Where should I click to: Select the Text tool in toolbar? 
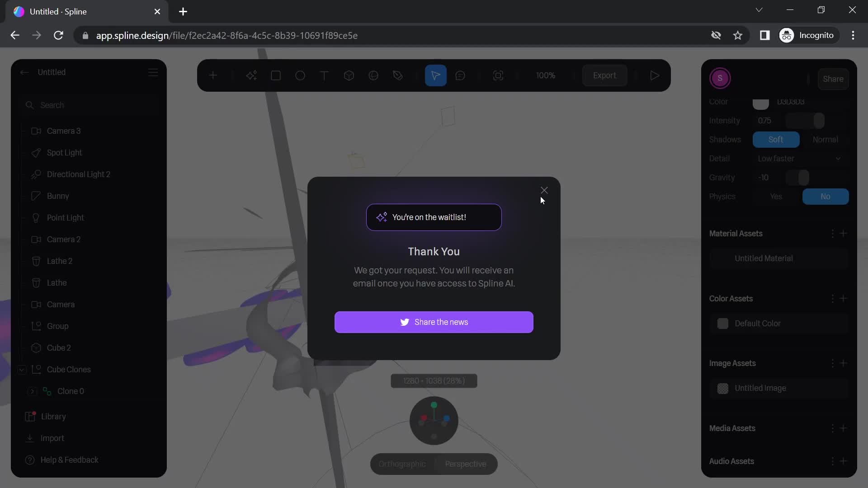324,75
